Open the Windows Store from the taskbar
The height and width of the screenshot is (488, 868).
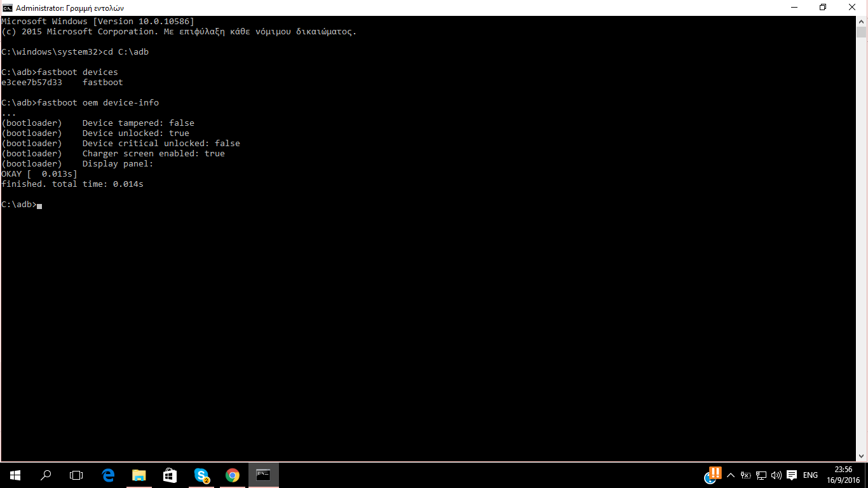[x=170, y=475]
